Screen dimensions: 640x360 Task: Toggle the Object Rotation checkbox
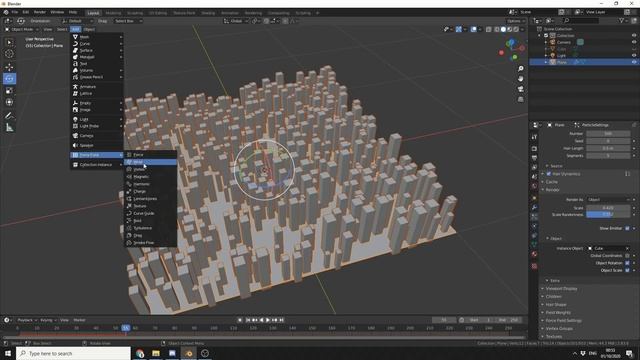pyautogui.click(x=627, y=263)
